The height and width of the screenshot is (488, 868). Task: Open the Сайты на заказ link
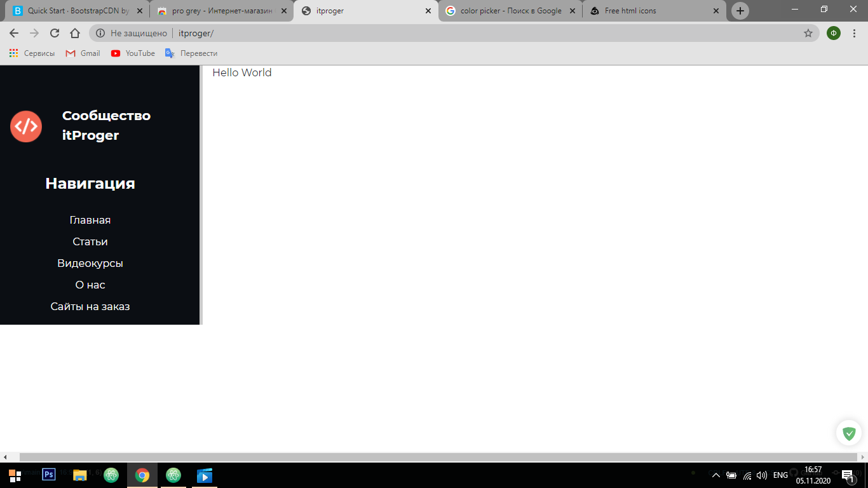[90, 306]
